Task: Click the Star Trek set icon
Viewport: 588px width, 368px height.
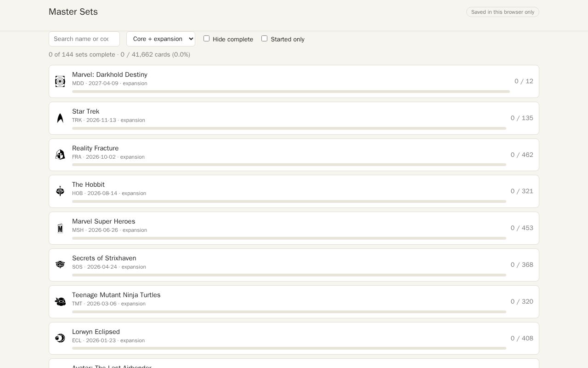Action: tap(60, 118)
